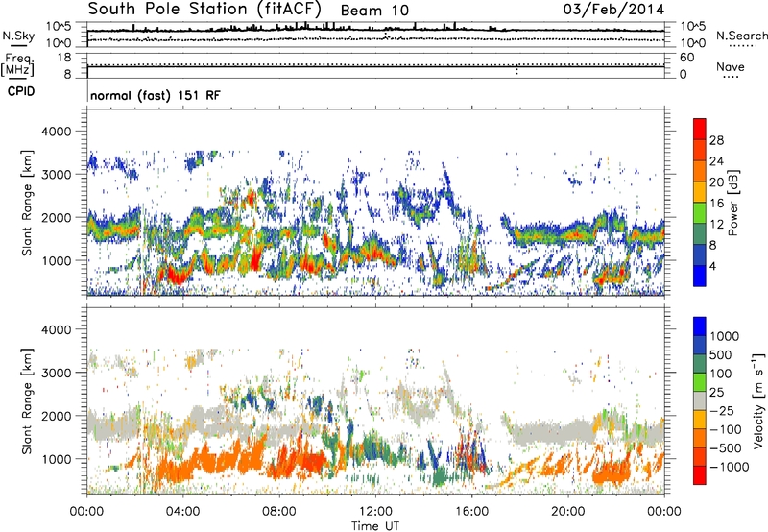768x532 pixels.
Task: Click the N.Sky solid line legend sample
Action: click(19, 45)
